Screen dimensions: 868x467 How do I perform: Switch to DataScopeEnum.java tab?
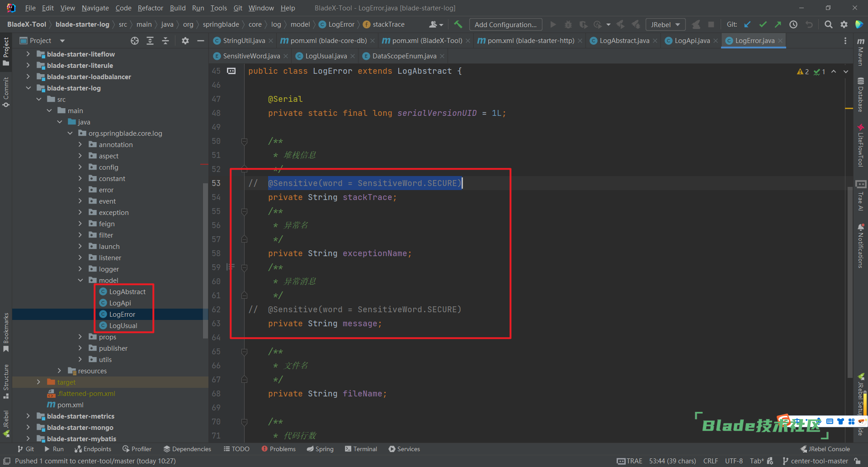point(404,56)
